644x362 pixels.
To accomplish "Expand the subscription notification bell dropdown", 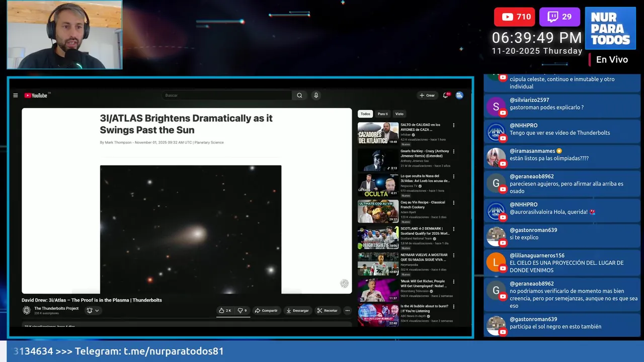I will click(93, 311).
